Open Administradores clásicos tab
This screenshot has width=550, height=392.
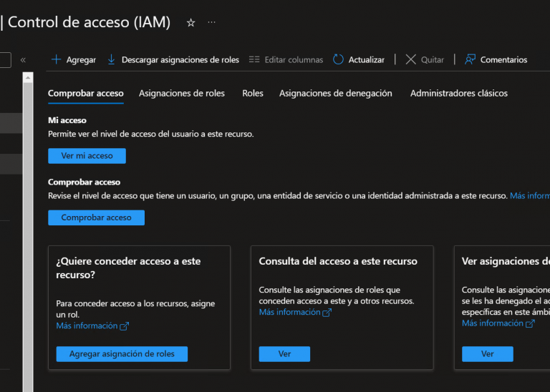pos(458,93)
